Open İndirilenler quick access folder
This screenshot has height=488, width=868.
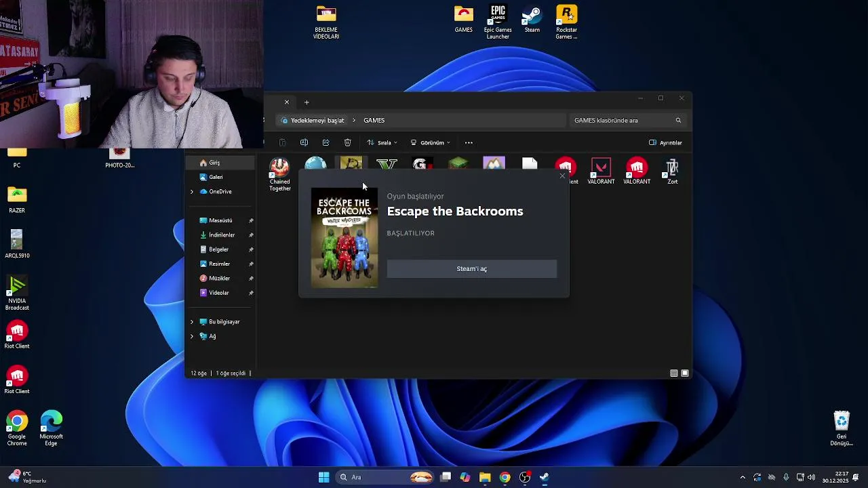(222, 235)
